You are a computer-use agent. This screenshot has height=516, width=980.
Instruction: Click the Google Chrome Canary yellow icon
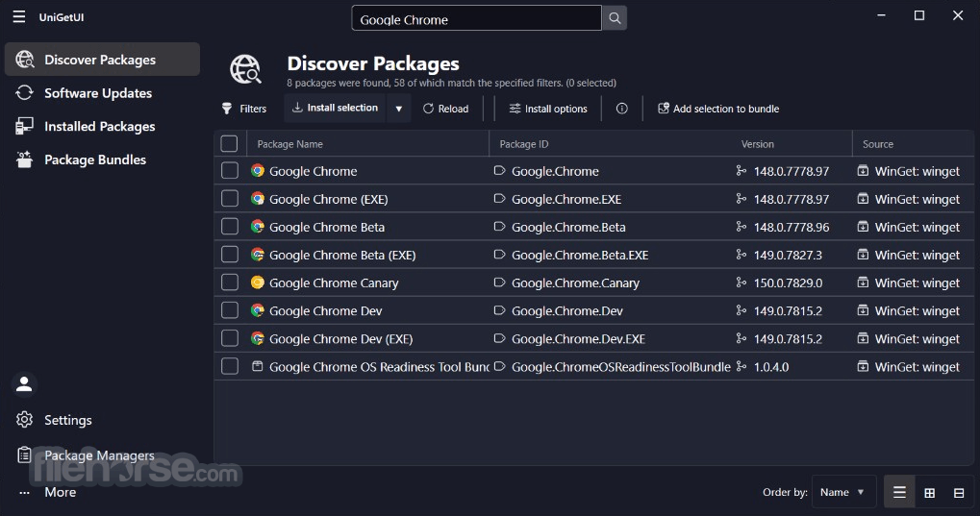point(258,283)
